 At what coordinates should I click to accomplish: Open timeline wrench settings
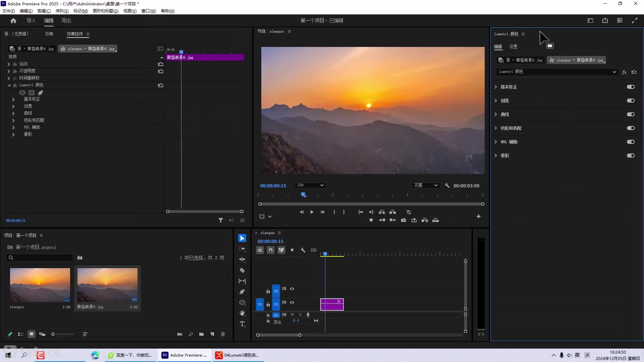point(303,250)
